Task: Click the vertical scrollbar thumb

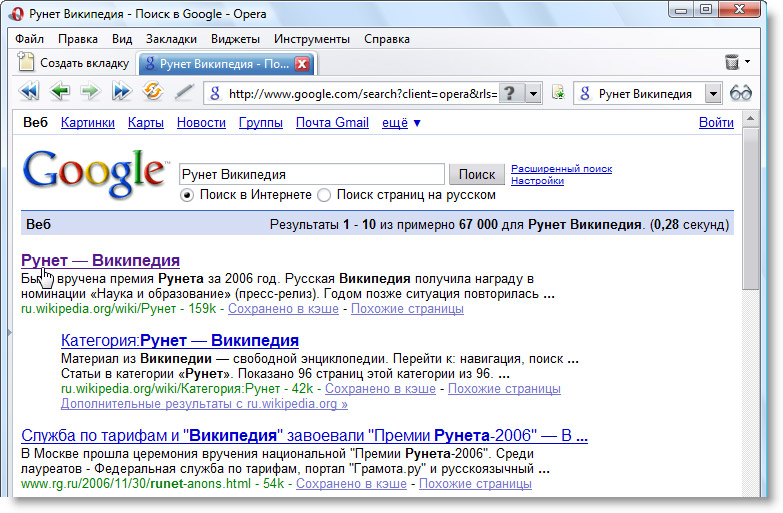Action: click(750, 209)
